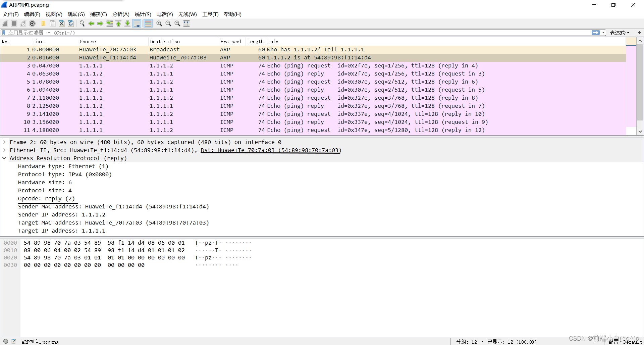
Task: Open the 工具(T) menu
Action: click(x=210, y=14)
